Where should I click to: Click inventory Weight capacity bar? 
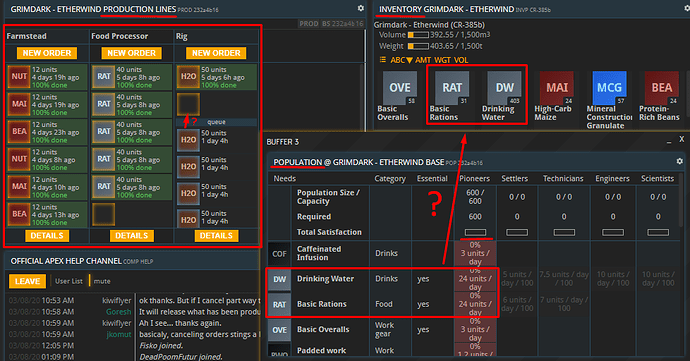(x=418, y=46)
